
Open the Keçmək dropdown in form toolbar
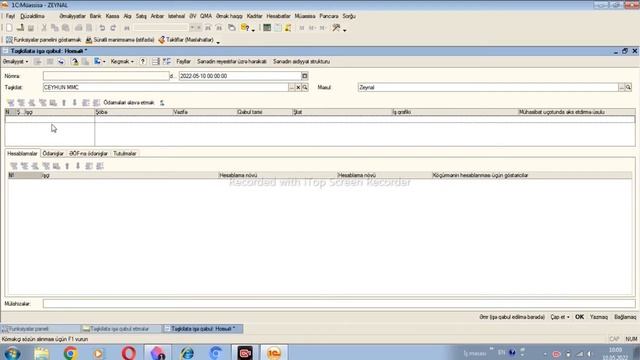pyautogui.click(x=122, y=62)
